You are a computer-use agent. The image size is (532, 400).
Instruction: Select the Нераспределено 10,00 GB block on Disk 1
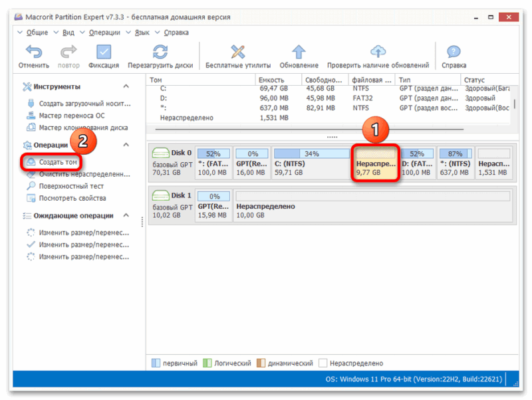pyautogui.click(x=372, y=206)
